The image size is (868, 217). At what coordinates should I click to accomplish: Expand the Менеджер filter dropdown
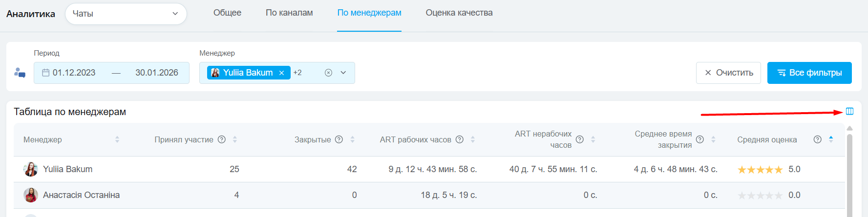click(343, 73)
